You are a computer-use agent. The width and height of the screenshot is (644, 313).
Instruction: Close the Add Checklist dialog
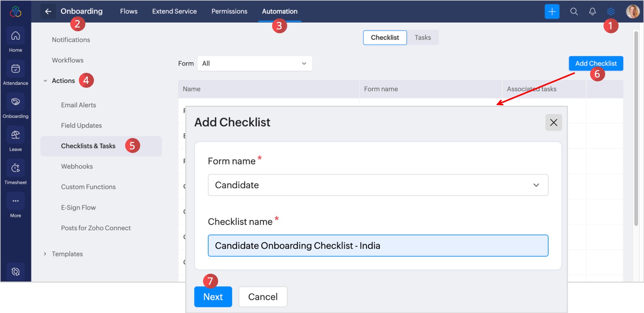[x=553, y=123]
